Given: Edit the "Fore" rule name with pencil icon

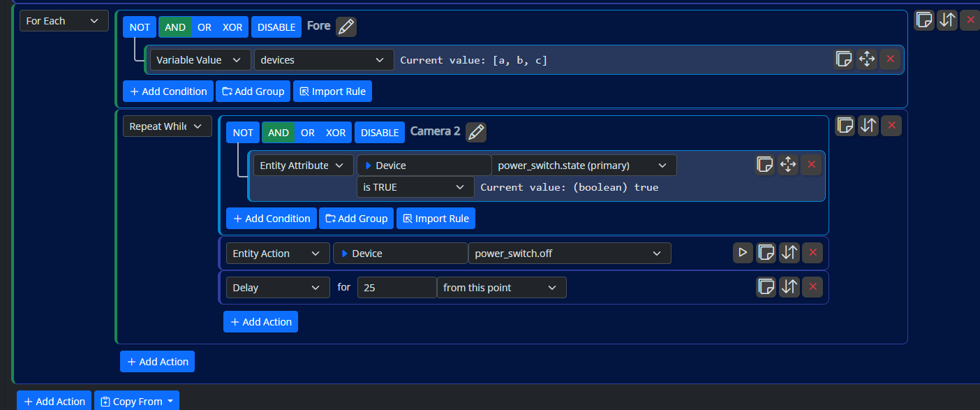Looking at the screenshot, I should click(x=346, y=25).
